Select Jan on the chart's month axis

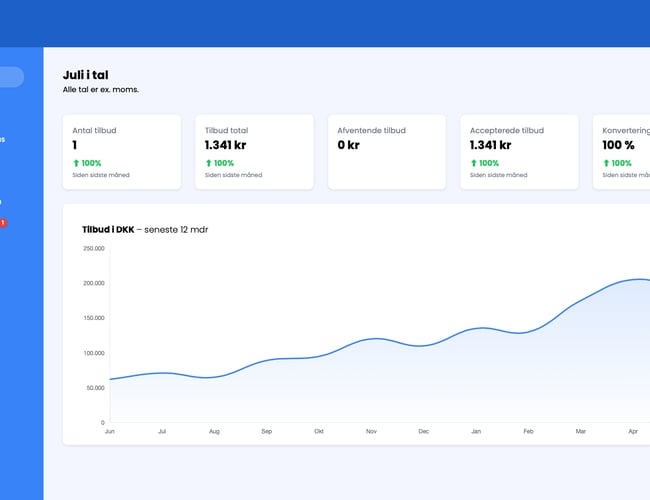(476, 432)
